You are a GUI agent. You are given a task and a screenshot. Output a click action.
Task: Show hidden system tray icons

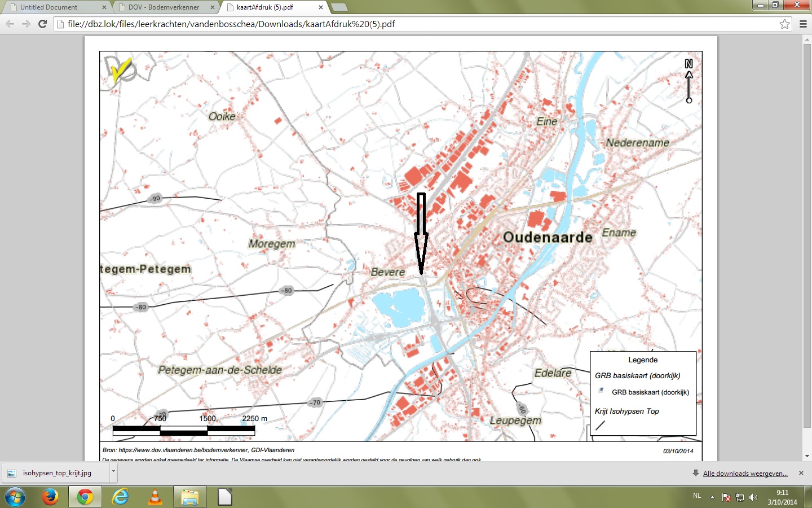pos(712,497)
